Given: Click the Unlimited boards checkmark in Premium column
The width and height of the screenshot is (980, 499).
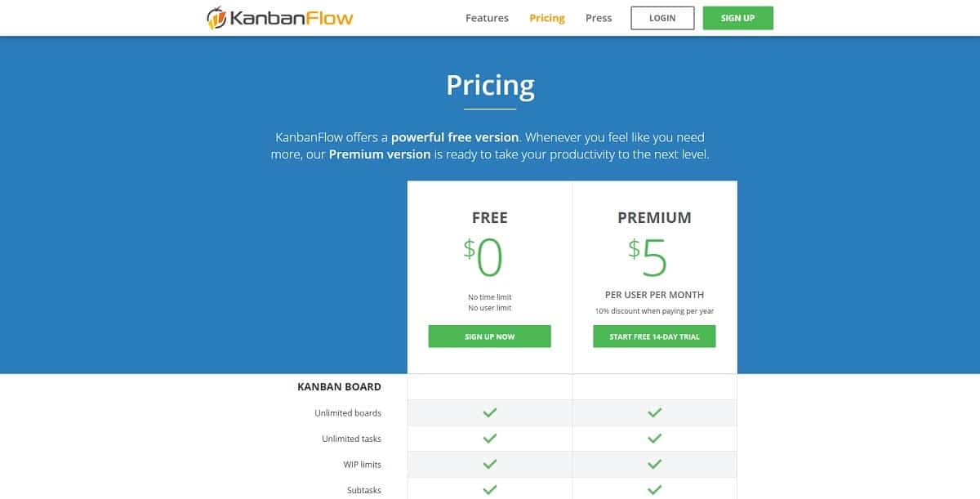Looking at the screenshot, I should coord(654,413).
